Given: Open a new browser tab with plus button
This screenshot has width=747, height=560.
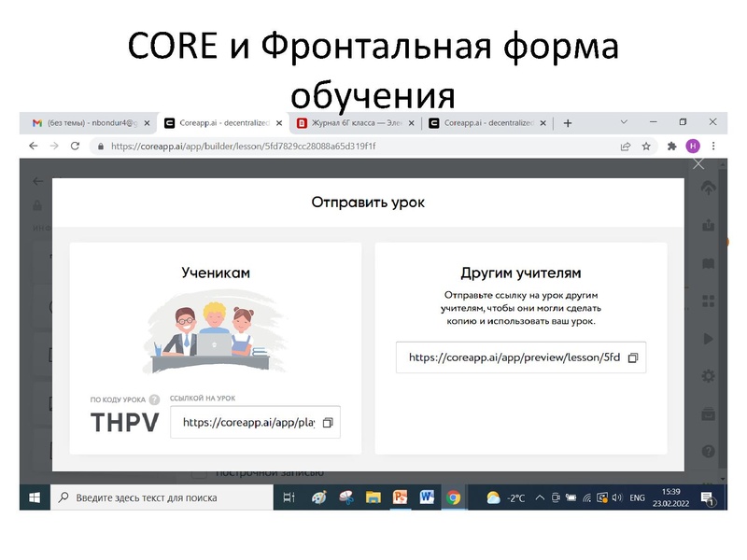Looking at the screenshot, I should (x=568, y=122).
